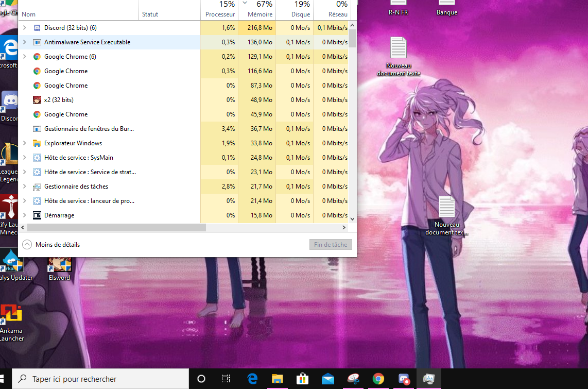Switch to Discord in the taskbar

404,379
